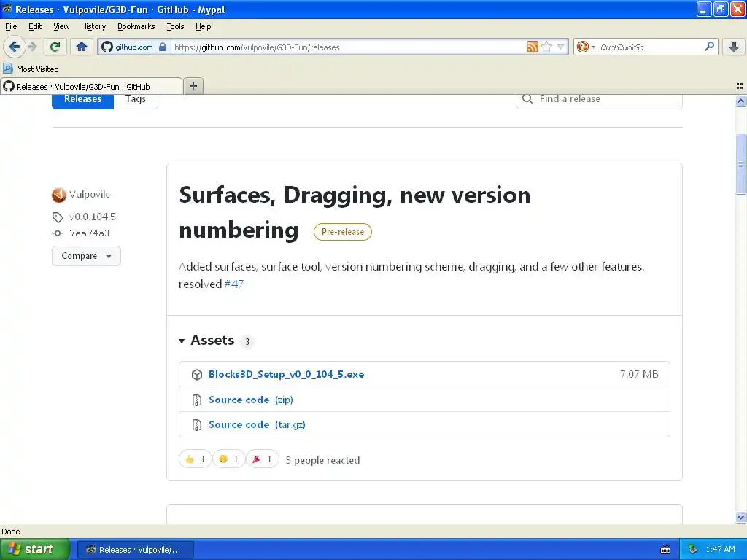Viewport: 747px width, 560px height.
Task: Click the Forward navigation arrow
Action: 32,47
